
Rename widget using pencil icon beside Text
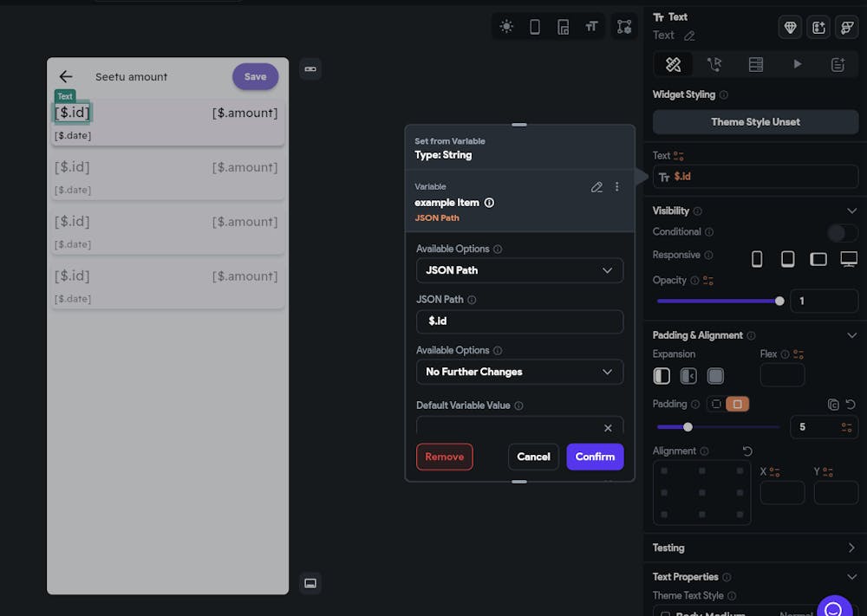pyautogui.click(x=689, y=36)
